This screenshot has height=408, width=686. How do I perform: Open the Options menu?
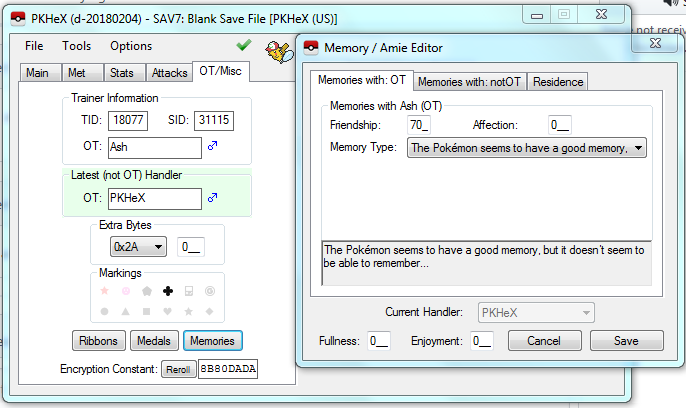pyautogui.click(x=131, y=46)
